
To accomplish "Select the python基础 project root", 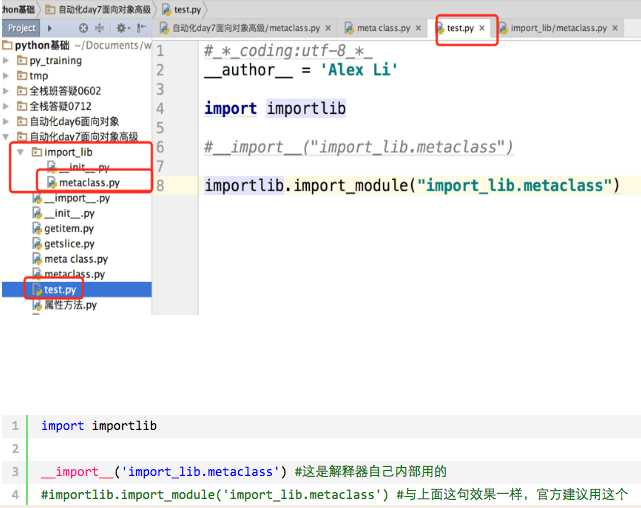I will (x=36, y=45).
